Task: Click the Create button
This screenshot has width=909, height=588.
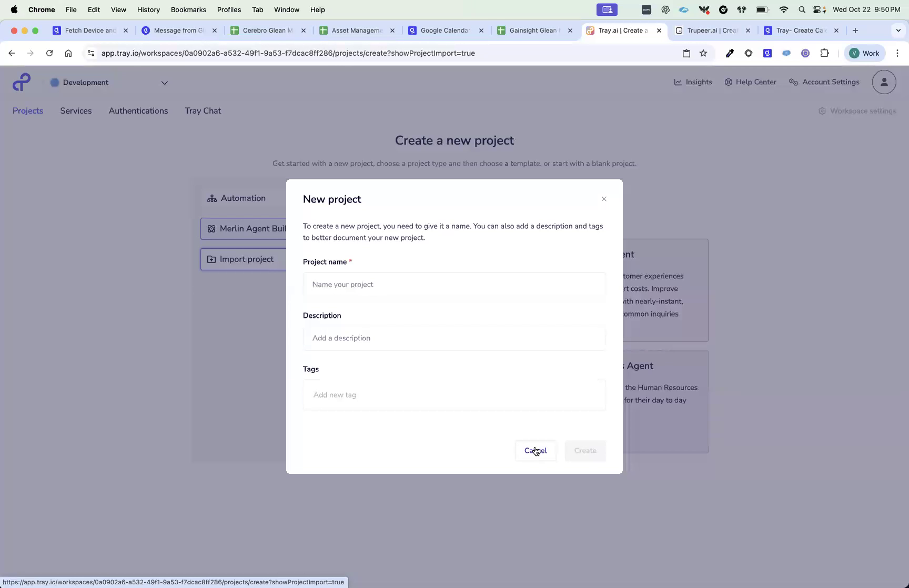Action: point(584,451)
